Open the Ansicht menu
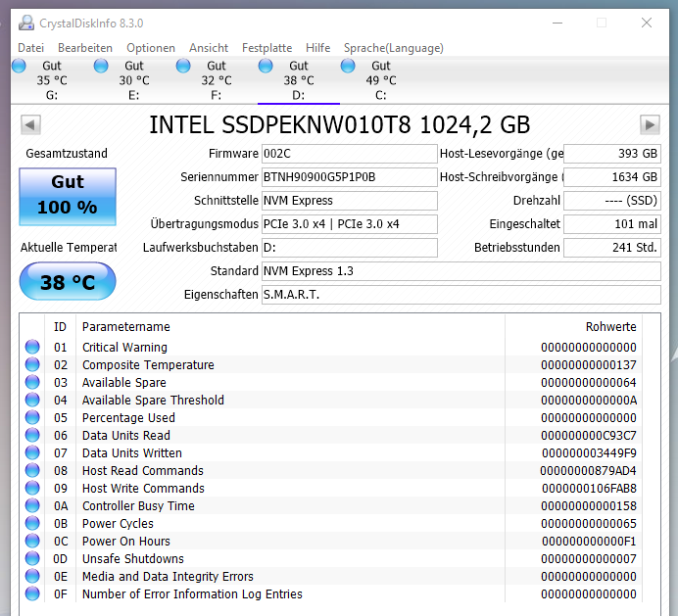The width and height of the screenshot is (678, 616). click(209, 48)
